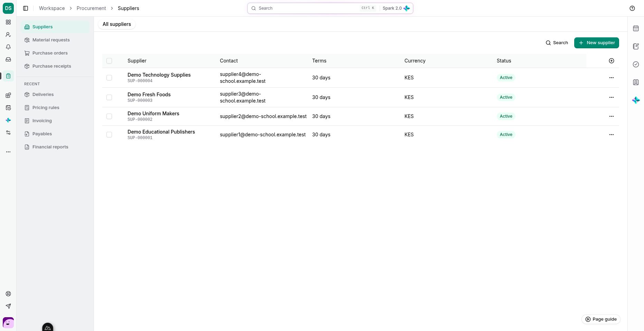Open the help question mark icon
This screenshot has width=644, height=331.
[x=632, y=8]
